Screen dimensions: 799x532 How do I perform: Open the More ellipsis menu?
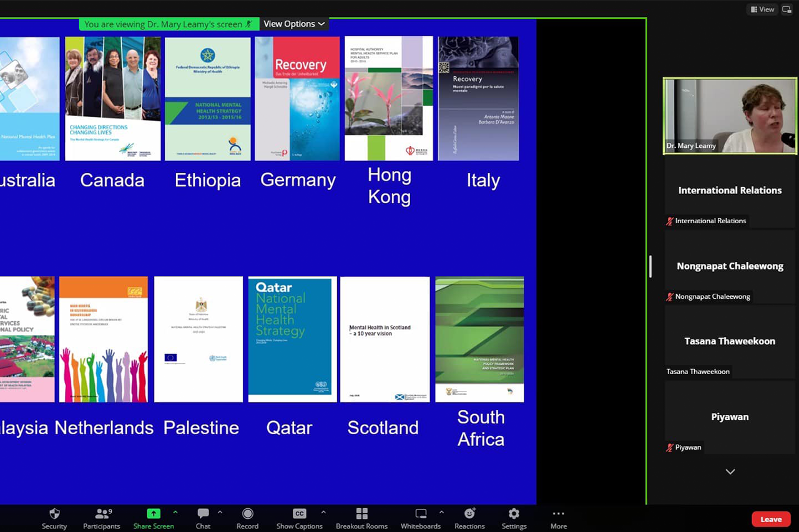coord(559,513)
